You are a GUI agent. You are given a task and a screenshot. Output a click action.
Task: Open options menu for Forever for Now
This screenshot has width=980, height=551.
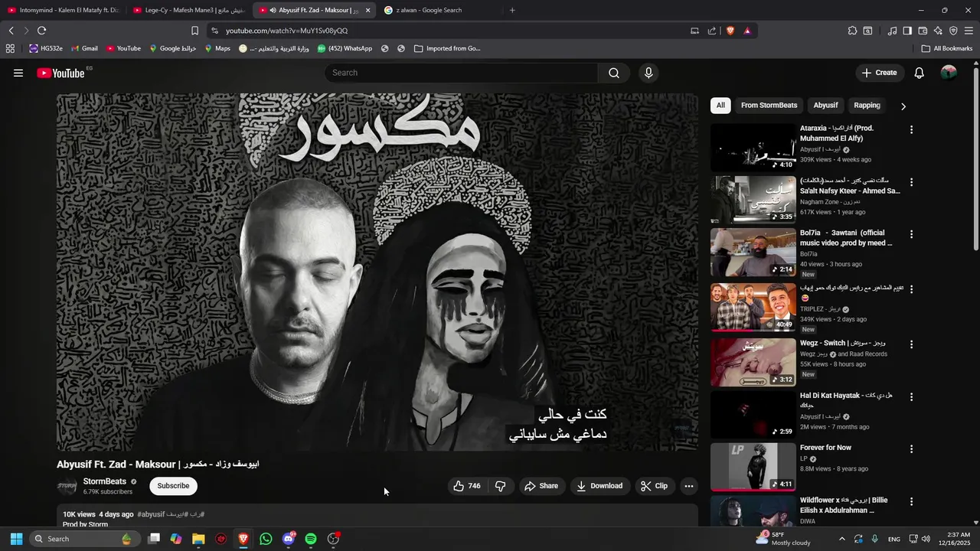(x=911, y=449)
